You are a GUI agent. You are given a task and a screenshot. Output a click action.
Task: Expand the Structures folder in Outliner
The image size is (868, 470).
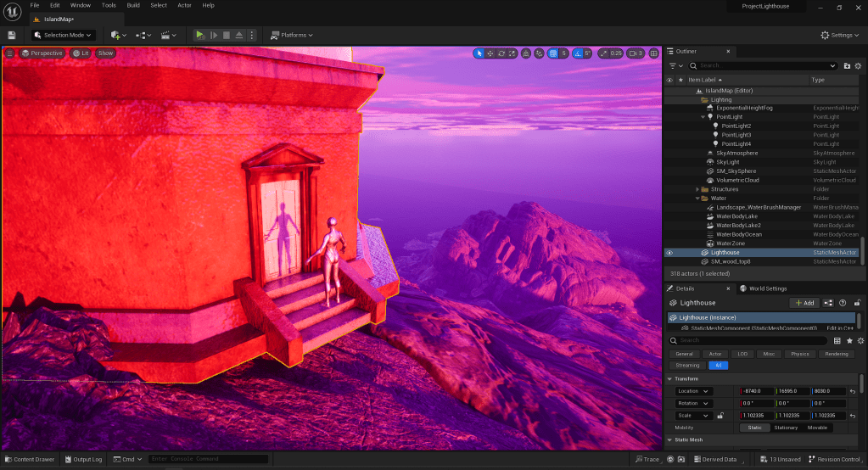click(697, 189)
